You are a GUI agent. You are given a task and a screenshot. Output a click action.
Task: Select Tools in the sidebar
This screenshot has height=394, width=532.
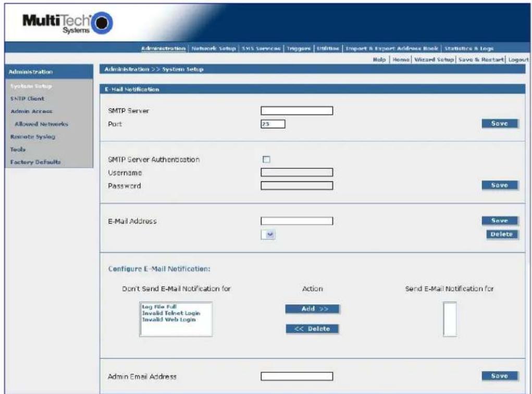[18, 150]
